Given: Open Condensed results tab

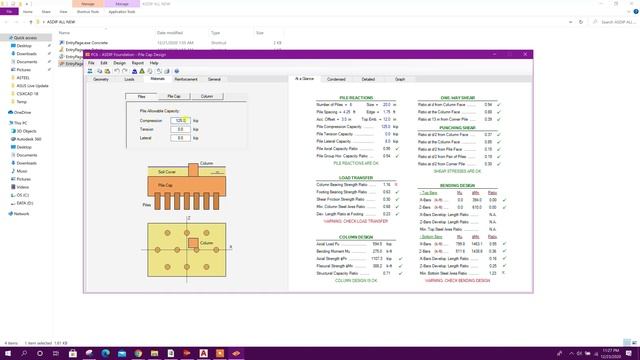Looking at the screenshot, I should coord(336,79).
